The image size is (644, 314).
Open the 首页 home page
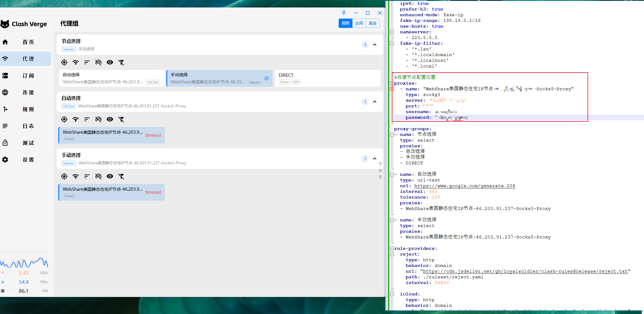point(26,42)
